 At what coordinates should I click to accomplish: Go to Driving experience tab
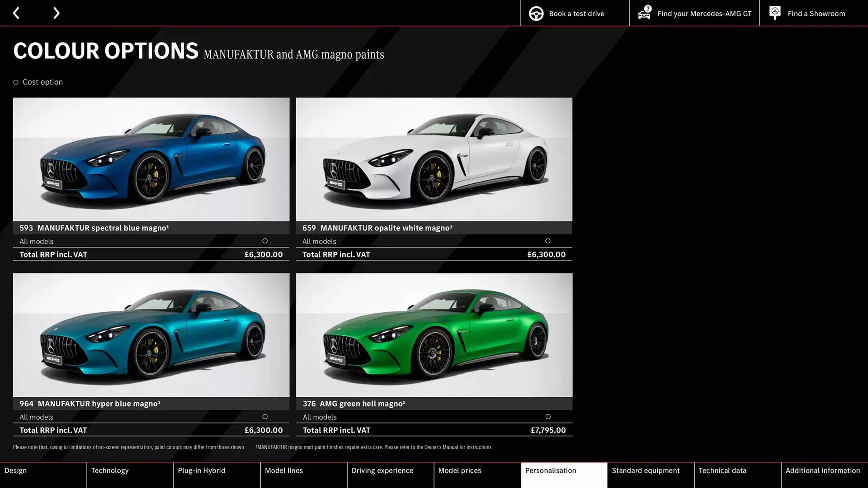[390, 475]
